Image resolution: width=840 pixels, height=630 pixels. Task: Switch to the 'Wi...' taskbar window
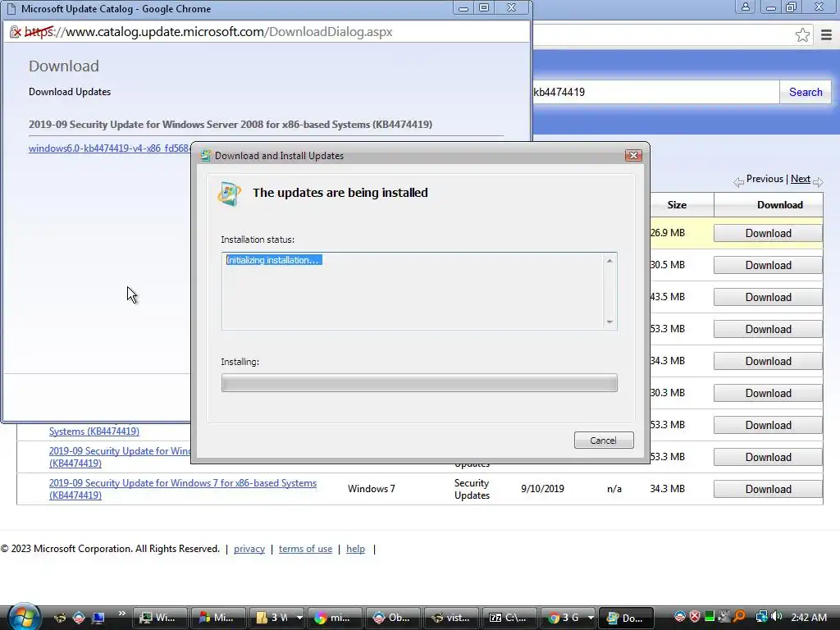click(160, 618)
